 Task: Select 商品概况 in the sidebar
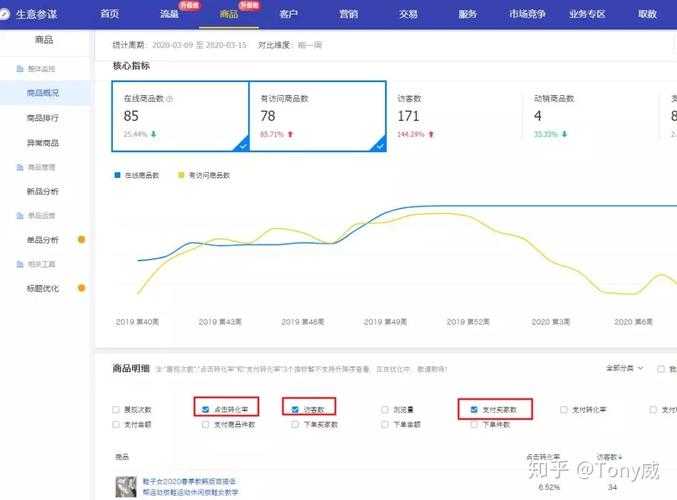coord(43,93)
